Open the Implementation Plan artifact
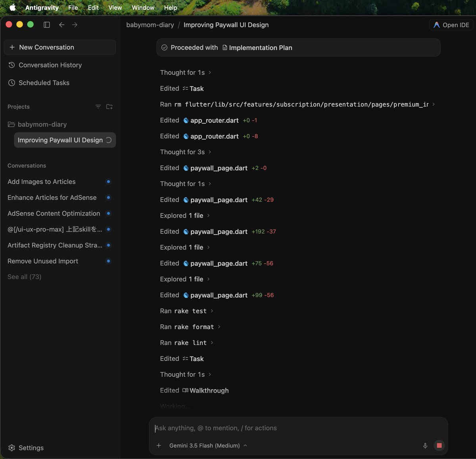476x459 pixels. coord(257,48)
